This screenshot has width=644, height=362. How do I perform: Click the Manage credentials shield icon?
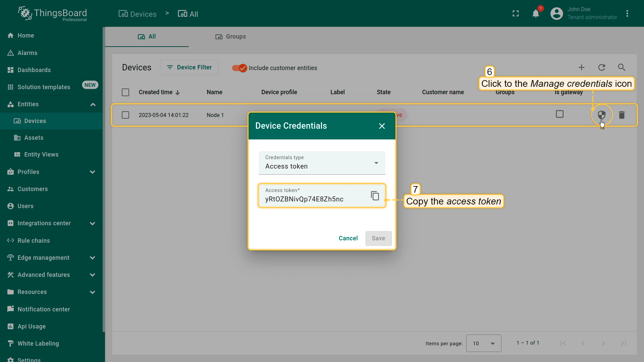pos(601,115)
